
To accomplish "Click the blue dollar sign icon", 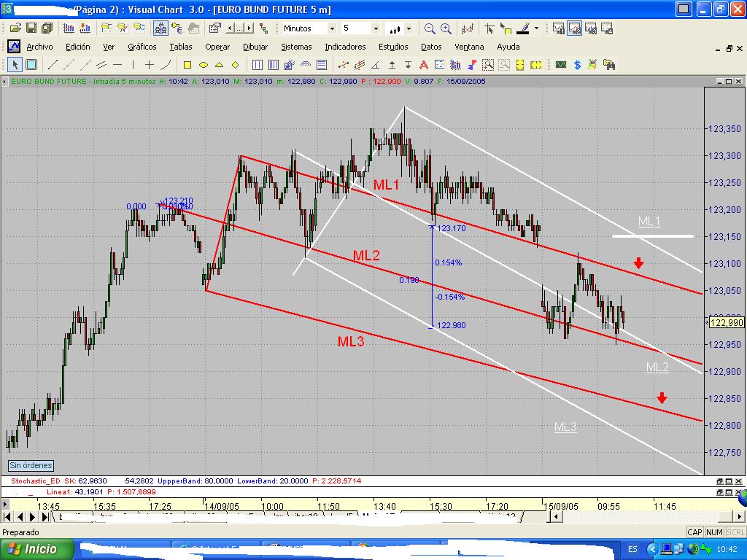I will click(578, 64).
